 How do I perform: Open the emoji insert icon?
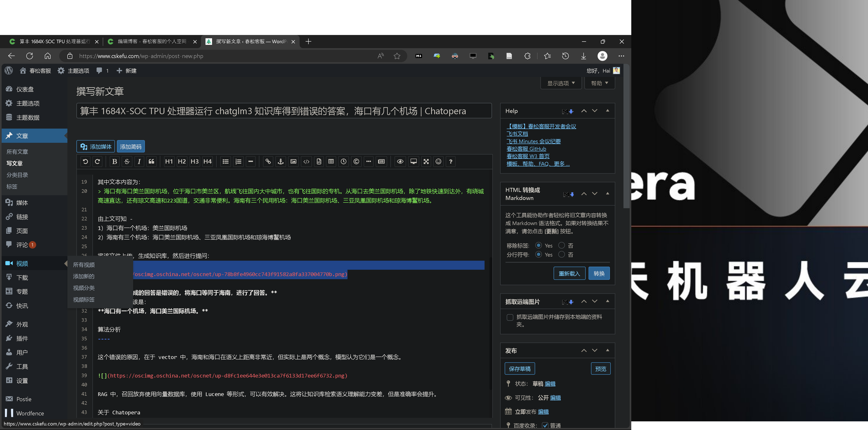point(438,162)
